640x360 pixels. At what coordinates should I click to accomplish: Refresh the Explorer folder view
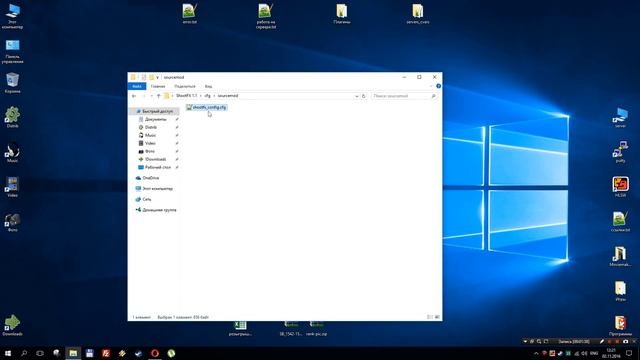364,96
